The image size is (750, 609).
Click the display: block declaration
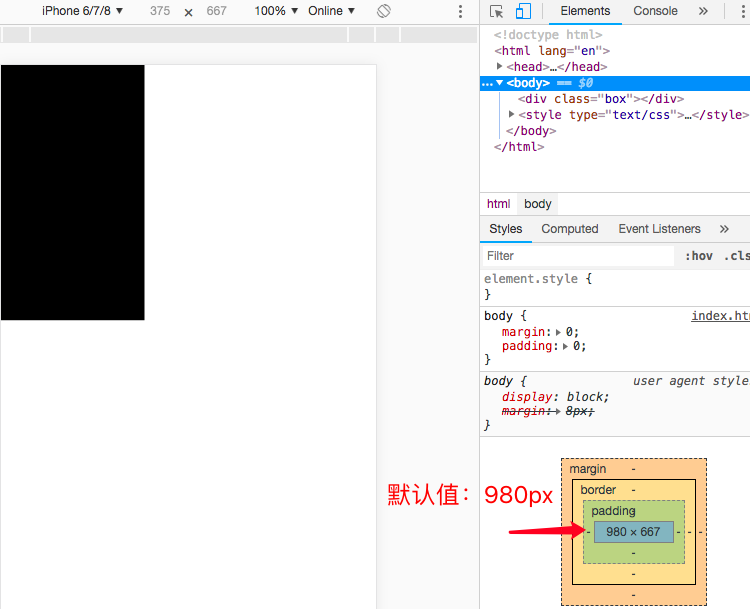click(555, 397)
